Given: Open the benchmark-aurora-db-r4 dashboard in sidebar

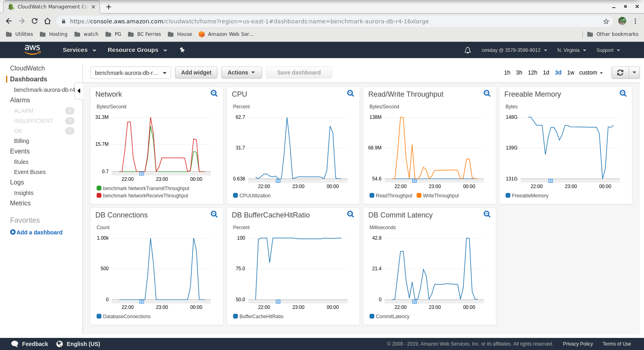Looking at the screenshot, I should [x=44, y=90].
